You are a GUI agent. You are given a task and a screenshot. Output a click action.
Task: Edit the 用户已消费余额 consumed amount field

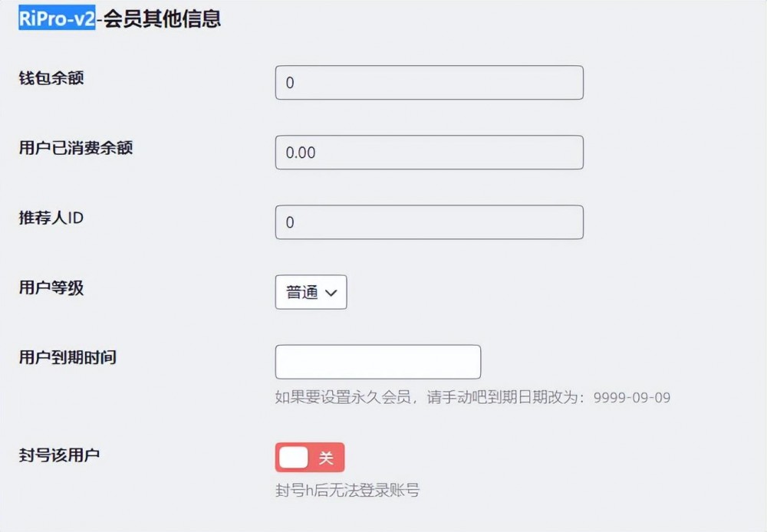tap(429, 152)
